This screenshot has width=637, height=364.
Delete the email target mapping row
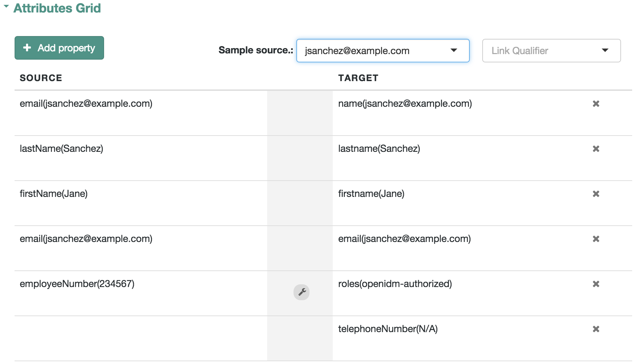(x=596, y=239)
